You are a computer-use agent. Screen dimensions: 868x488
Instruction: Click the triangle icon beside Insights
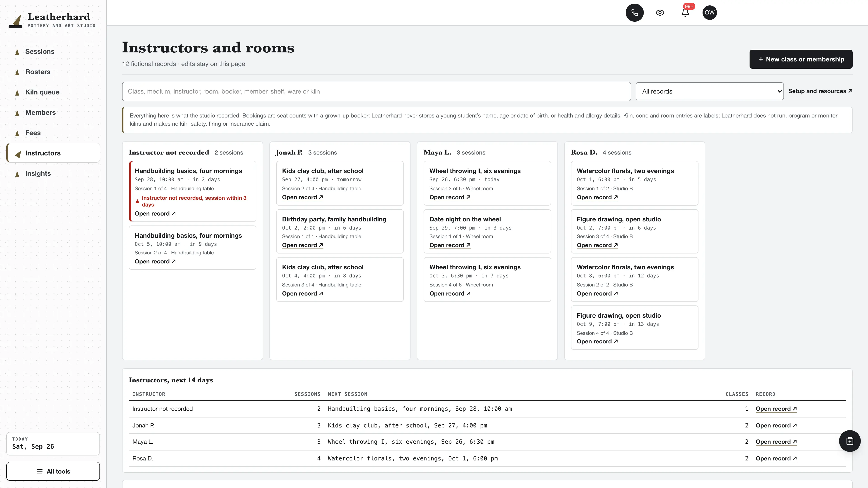point(17,174)
